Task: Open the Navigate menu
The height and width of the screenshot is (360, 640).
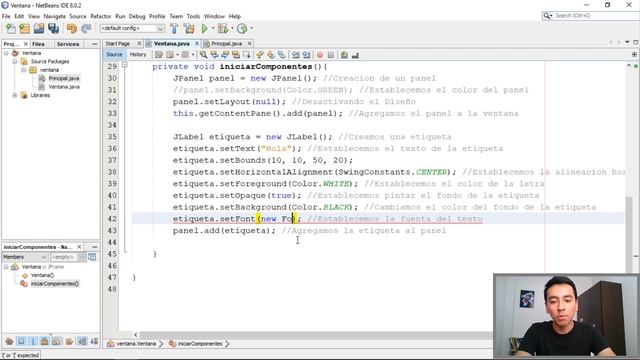Action: pos(55,16)
